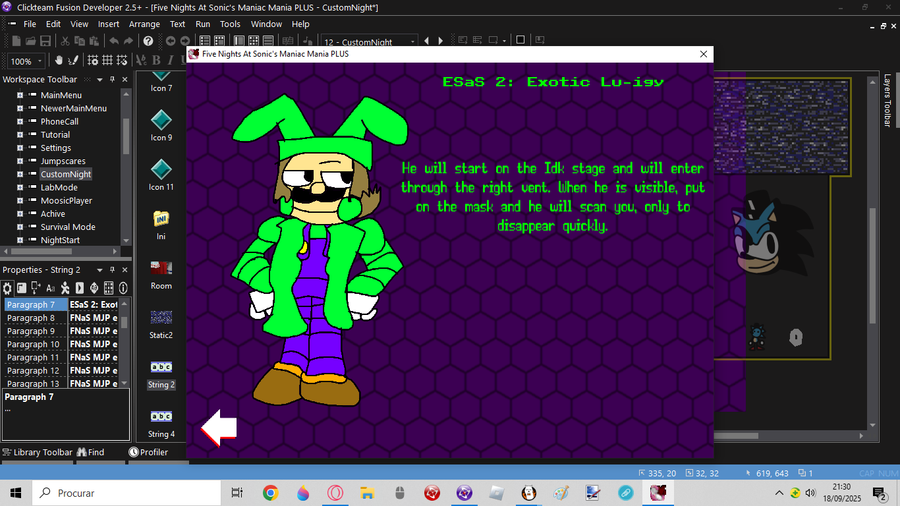Click the Copy toolbar icon
This screenshot has height=506, width=900.
pyautogui.click(x=79, y=41)
